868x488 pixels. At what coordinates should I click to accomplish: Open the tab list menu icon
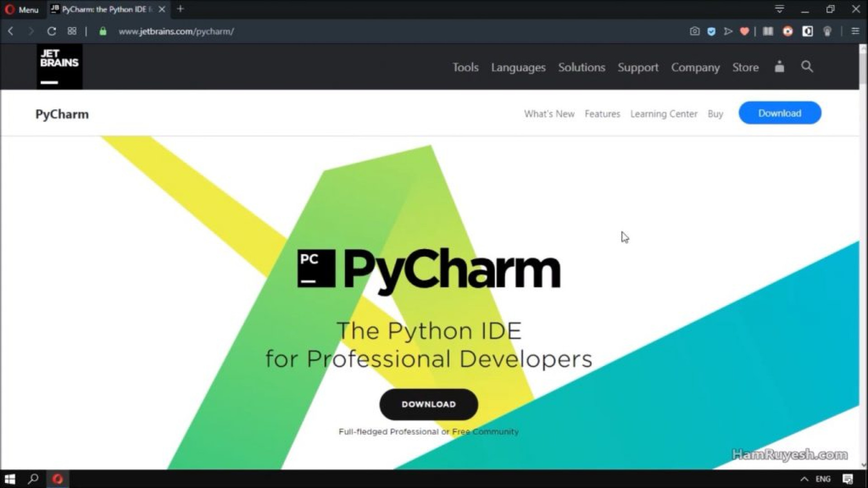point(779,9)
